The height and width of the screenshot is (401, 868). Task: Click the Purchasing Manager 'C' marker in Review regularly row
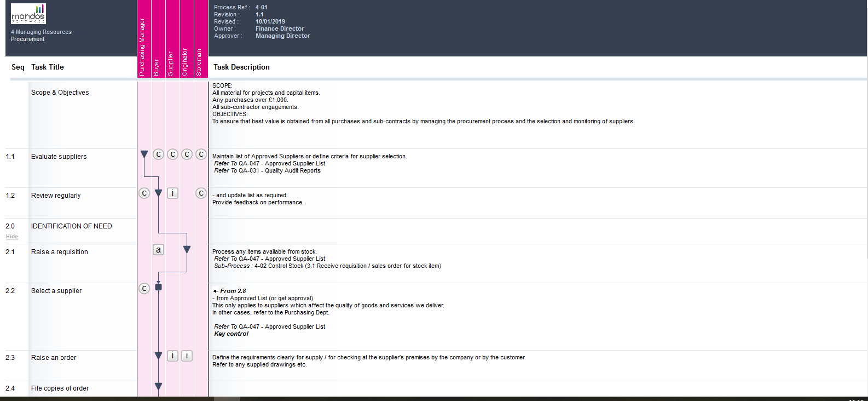(144, 193)
